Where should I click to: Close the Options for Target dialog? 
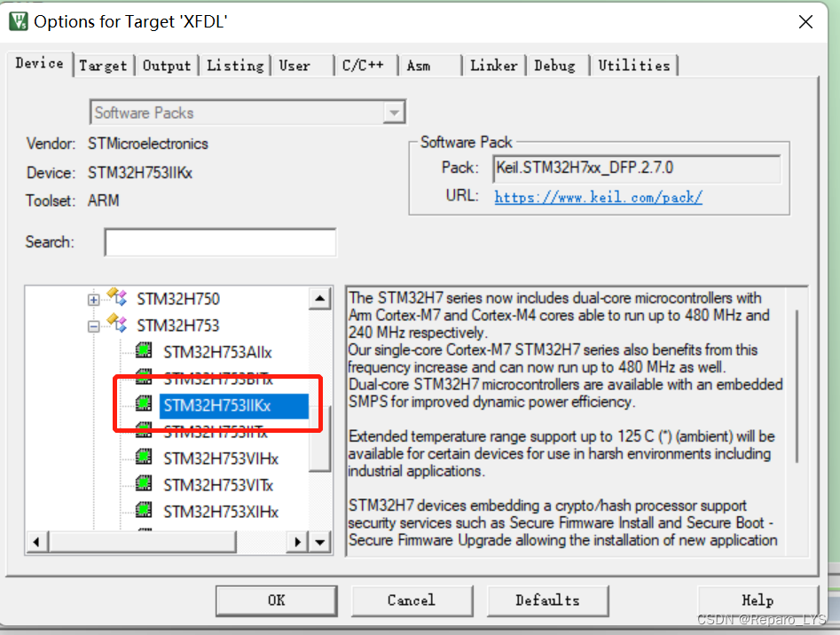click(805, 22)
